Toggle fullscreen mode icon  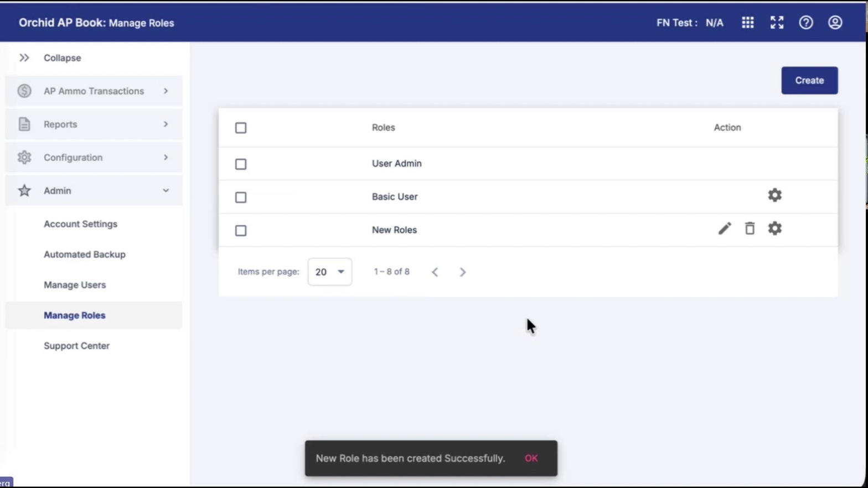tap(777, 23)
